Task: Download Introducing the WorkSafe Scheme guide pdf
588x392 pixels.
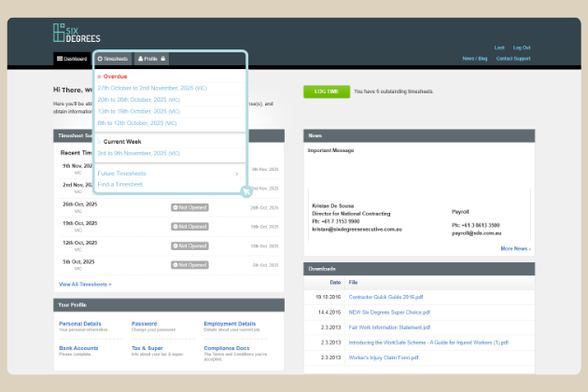Action: coord(428,343)
